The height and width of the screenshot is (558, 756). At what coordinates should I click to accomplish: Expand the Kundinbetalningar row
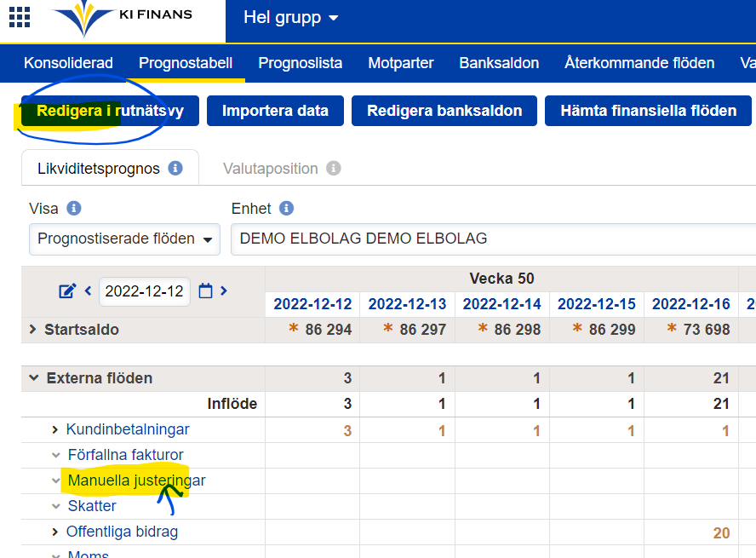pyautogui.click(x=55, y=429)
